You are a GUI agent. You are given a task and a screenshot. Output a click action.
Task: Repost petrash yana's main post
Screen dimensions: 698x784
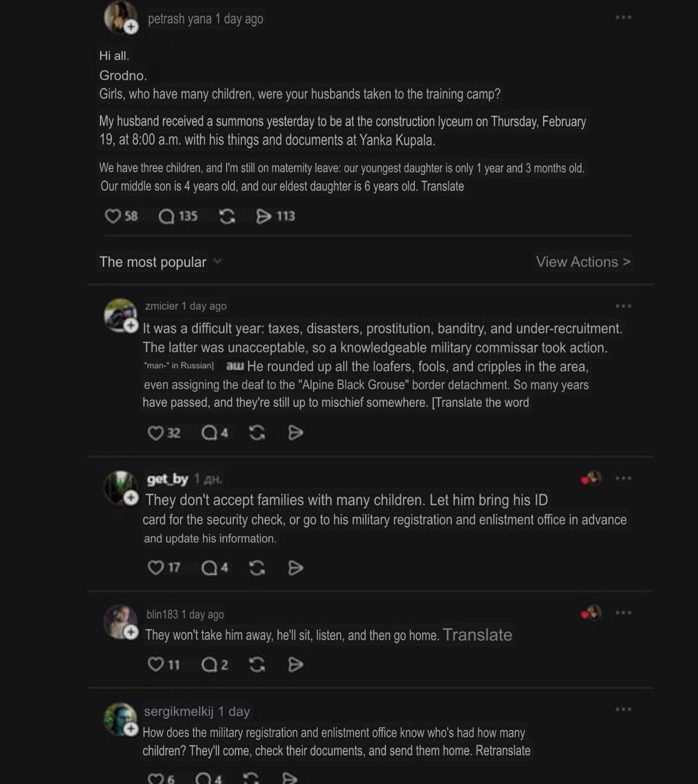pyautogui.click(x=227, y=217)
